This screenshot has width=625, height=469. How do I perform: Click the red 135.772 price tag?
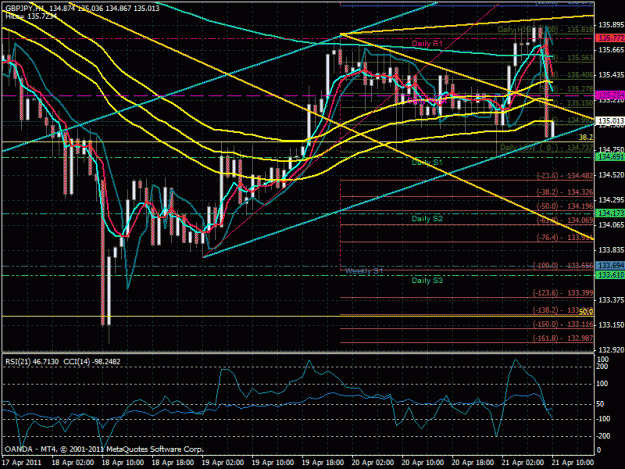click(609, 38)
